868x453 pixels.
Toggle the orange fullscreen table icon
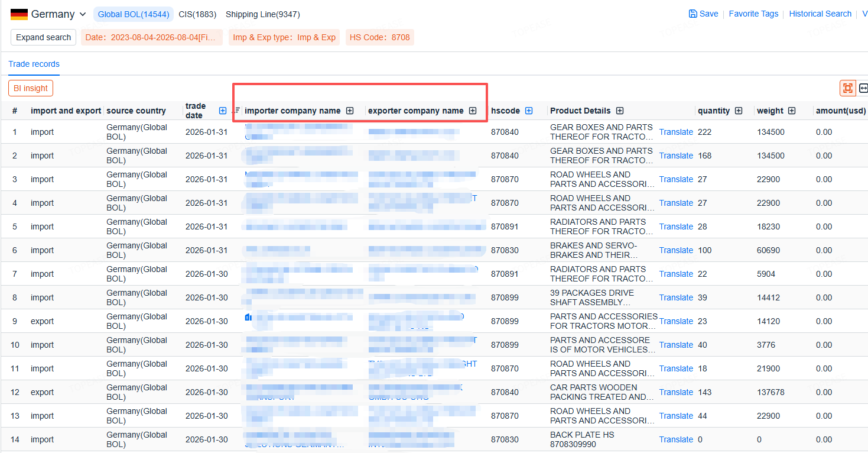848,88
